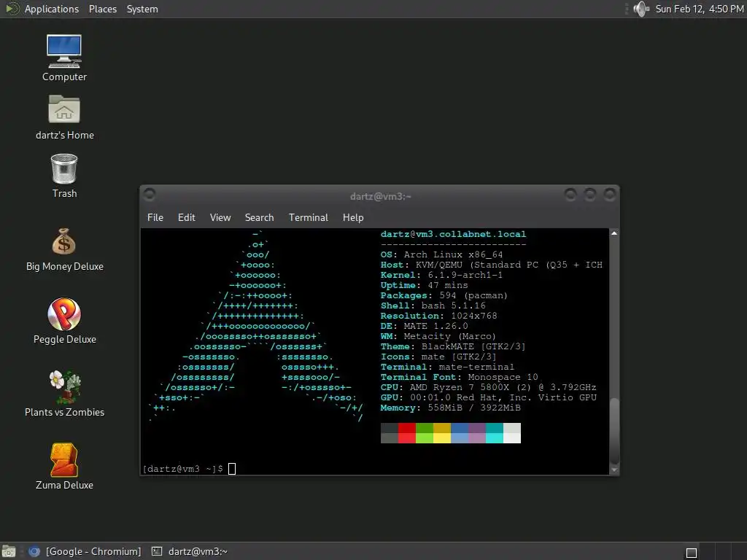Image resolution: width=747 pixels, height=560 pixels.
Task: Click the terminal scrollbar down arrow
Action: pyautogui.click(x=614, y=470)
